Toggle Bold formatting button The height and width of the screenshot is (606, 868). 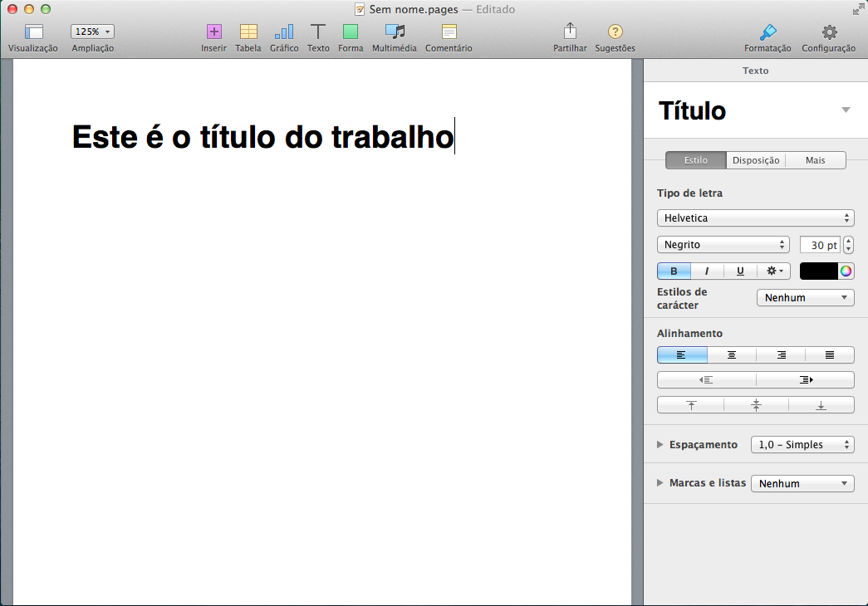tap(674, 271)
